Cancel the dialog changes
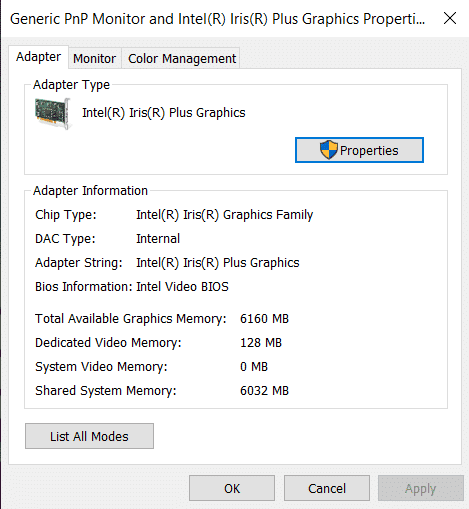Screen dimensions: 469x509 pos(327,488)
